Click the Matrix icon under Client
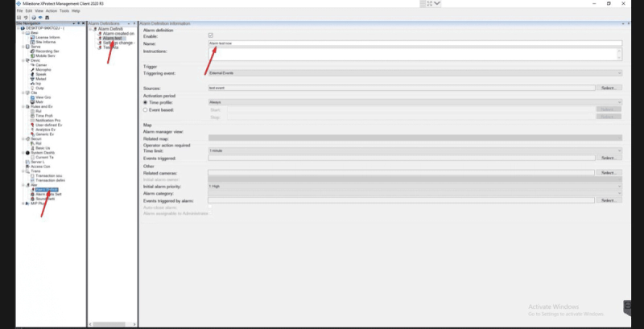 32,101
